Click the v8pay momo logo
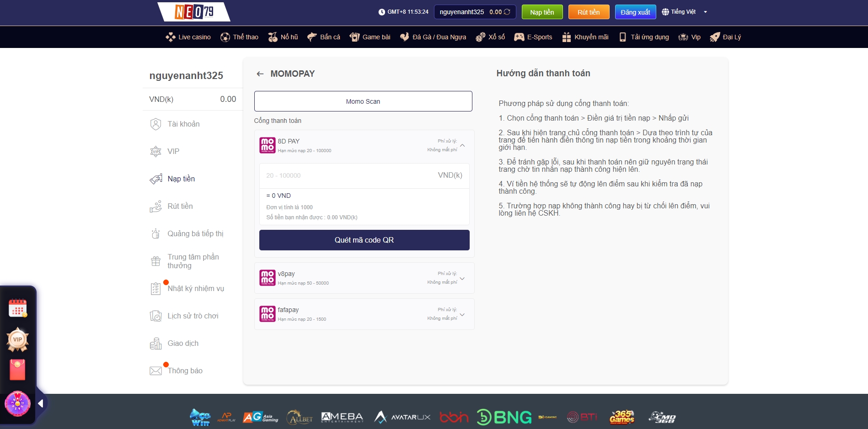 point(268,278)
